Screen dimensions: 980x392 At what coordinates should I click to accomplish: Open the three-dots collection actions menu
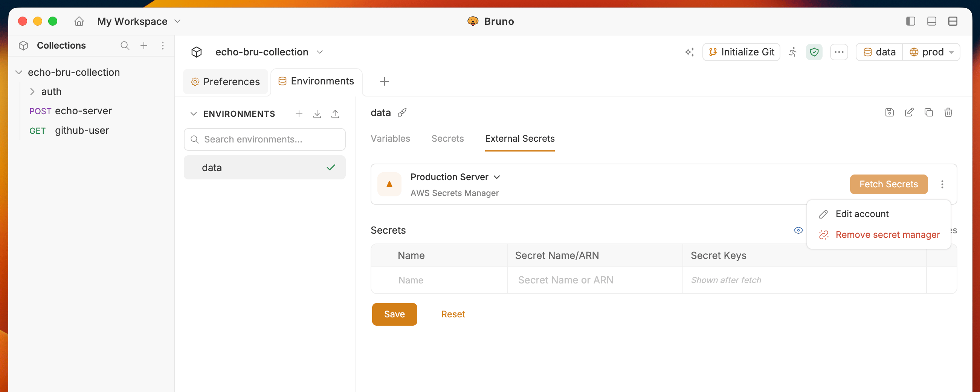click(839, 52)
